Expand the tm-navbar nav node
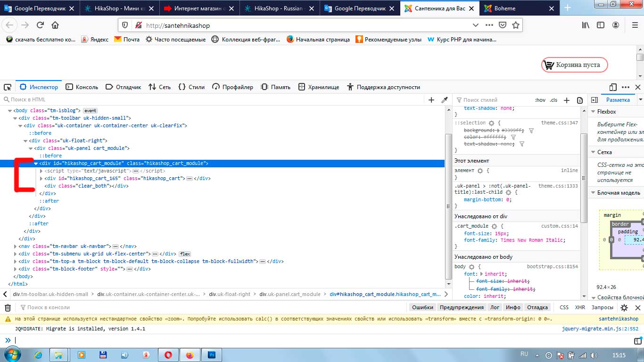Viewport: 644px width, 362px height. click(16, 246)
